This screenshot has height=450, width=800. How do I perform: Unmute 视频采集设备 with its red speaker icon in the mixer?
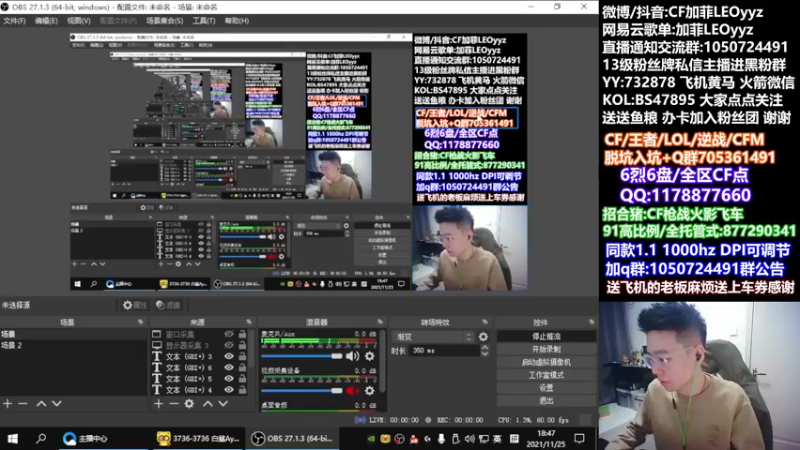352,391
